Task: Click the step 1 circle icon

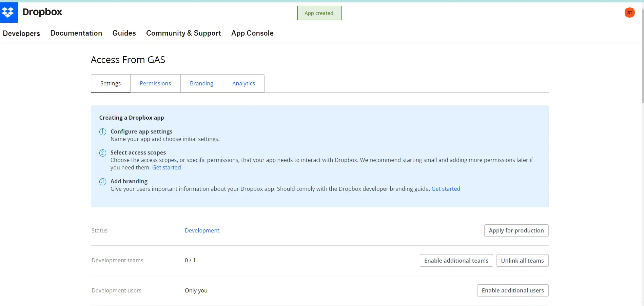Action: [102, 132]
